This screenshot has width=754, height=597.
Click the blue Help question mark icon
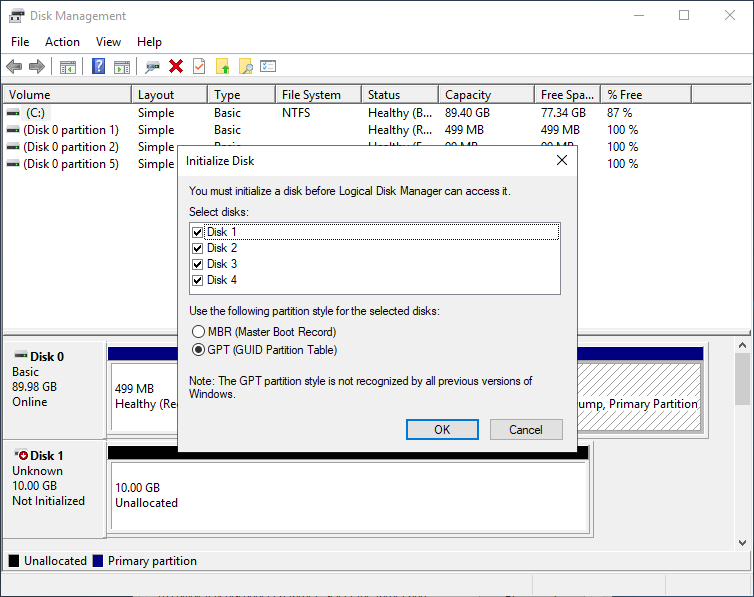(99, 66)
